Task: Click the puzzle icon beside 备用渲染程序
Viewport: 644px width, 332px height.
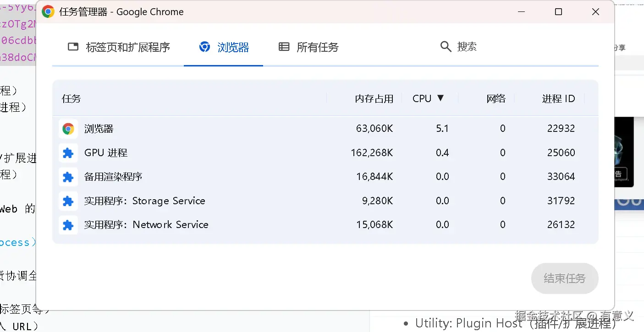Action: point(68,177)
